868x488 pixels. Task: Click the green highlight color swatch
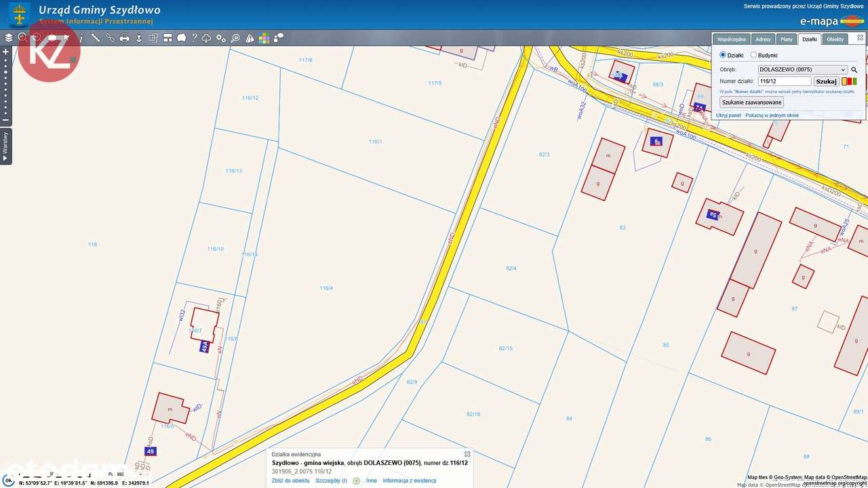point(854,81)
